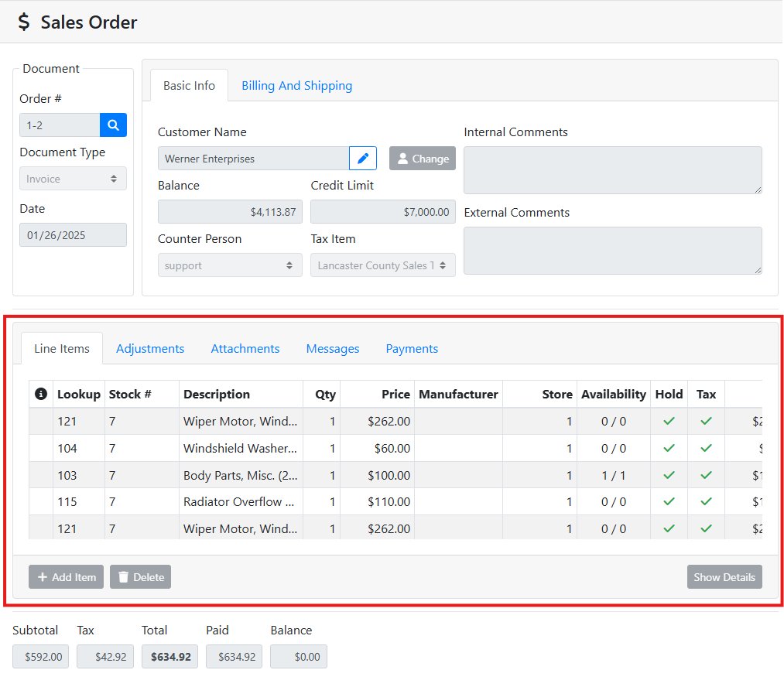Image resolution: width=784 pixels, height=687 pixels.
Task: Click the Show Details button
Action: [724, 577]
